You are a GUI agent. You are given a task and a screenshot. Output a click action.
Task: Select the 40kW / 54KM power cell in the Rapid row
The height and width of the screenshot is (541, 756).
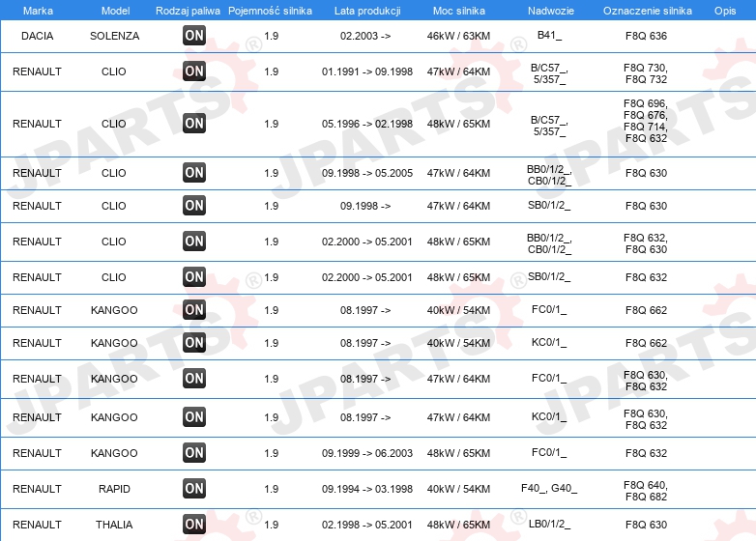point(458,489)
